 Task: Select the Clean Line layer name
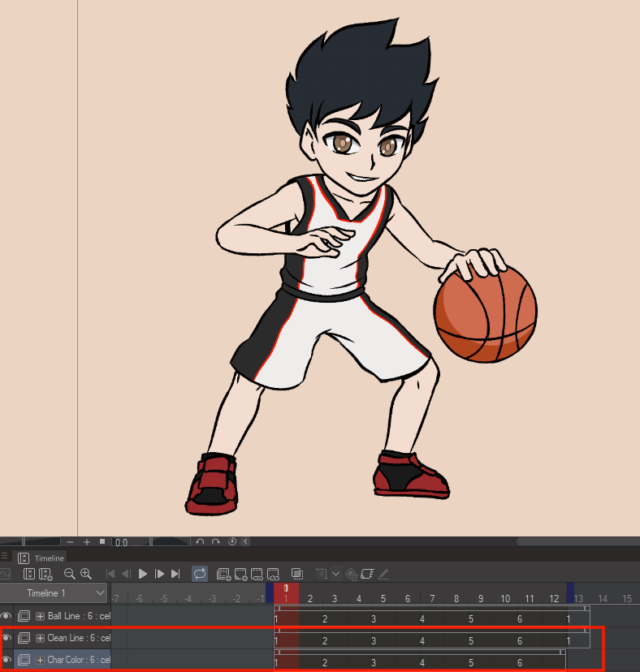coord(79,638)
